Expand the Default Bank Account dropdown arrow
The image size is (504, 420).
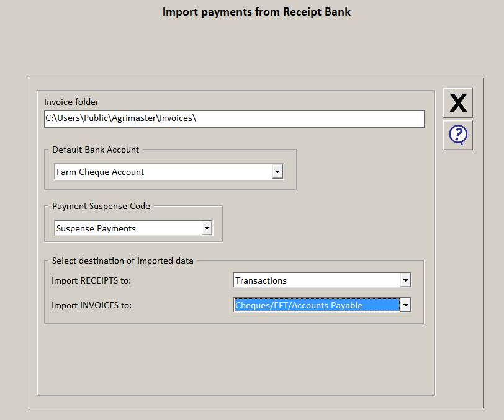[x=277, y=172]
